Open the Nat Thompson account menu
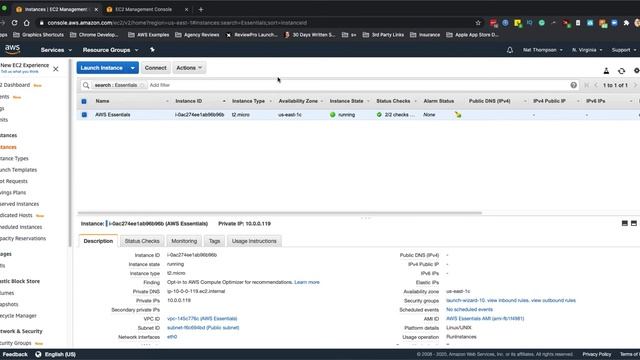Image resolution: width=640 pixels, height=360 pixels. 542,50
